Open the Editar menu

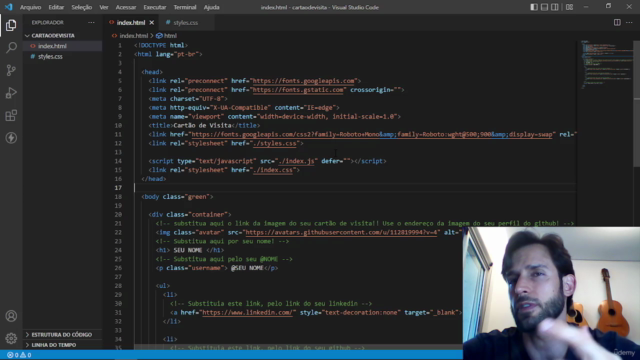click(56, 7)
